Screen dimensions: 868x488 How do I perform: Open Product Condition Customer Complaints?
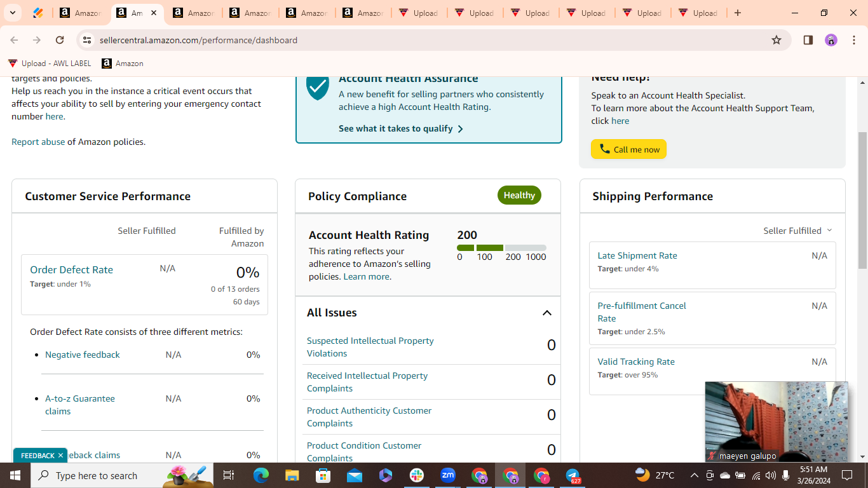tap(364, 452)
